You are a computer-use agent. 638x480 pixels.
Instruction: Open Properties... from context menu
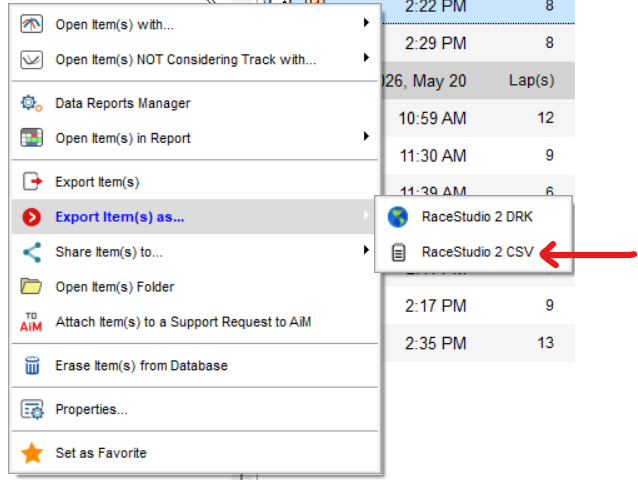point(195,409)
